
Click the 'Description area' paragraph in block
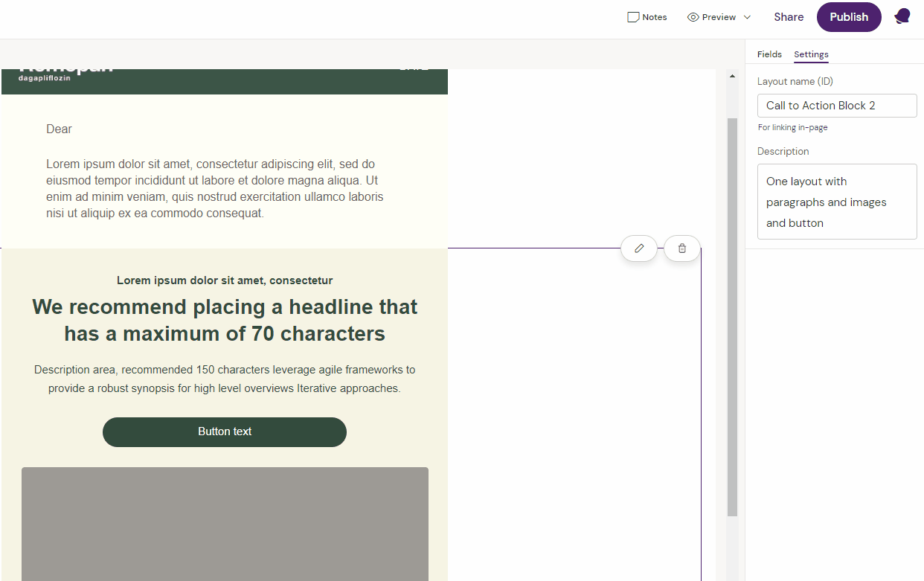pyautogui.click(x=225, y=379)
